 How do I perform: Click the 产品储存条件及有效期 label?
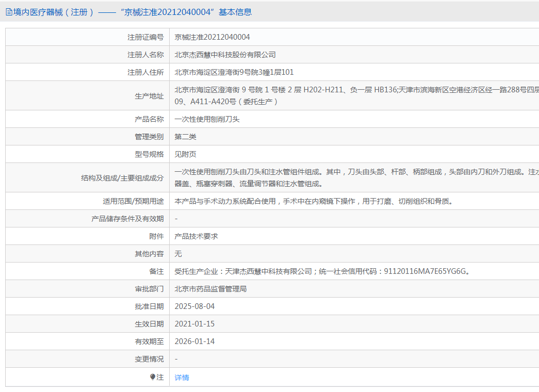pyautogui.click(x=127, y=219)
